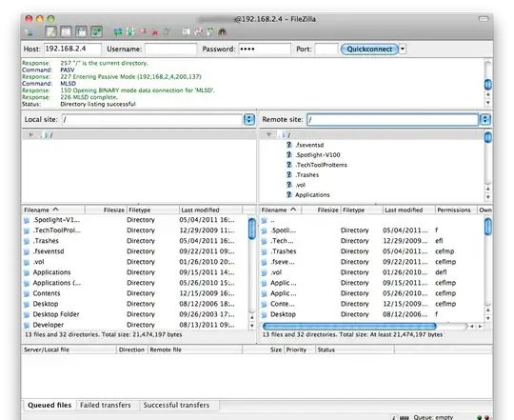Toggle message log display toolbar icon

click(50, 31)
